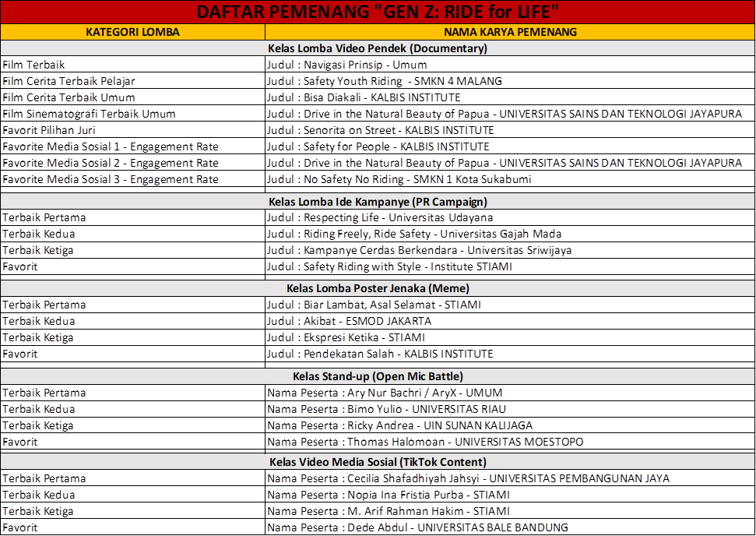The height and width of the screenshot is (536, 756).
Task: Select Terbaik Kedua in the Stand-up section
Action: [x=132, y=409]
